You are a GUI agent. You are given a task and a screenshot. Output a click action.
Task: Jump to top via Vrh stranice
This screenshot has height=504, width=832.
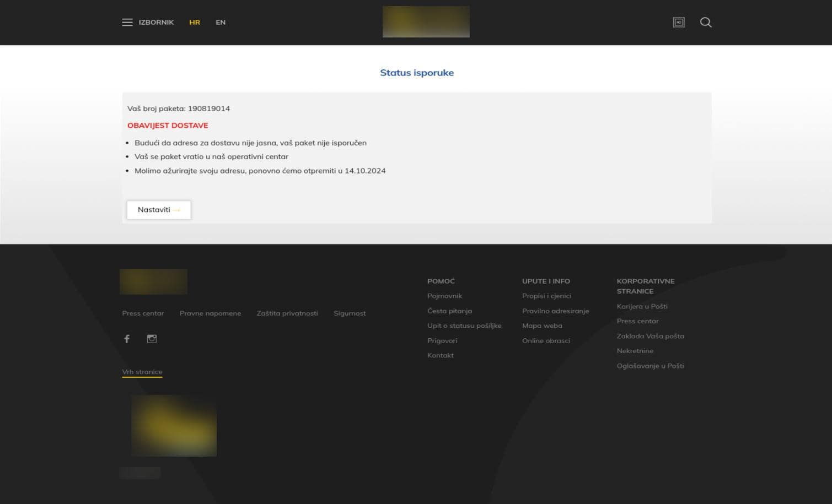coord(142,371)
